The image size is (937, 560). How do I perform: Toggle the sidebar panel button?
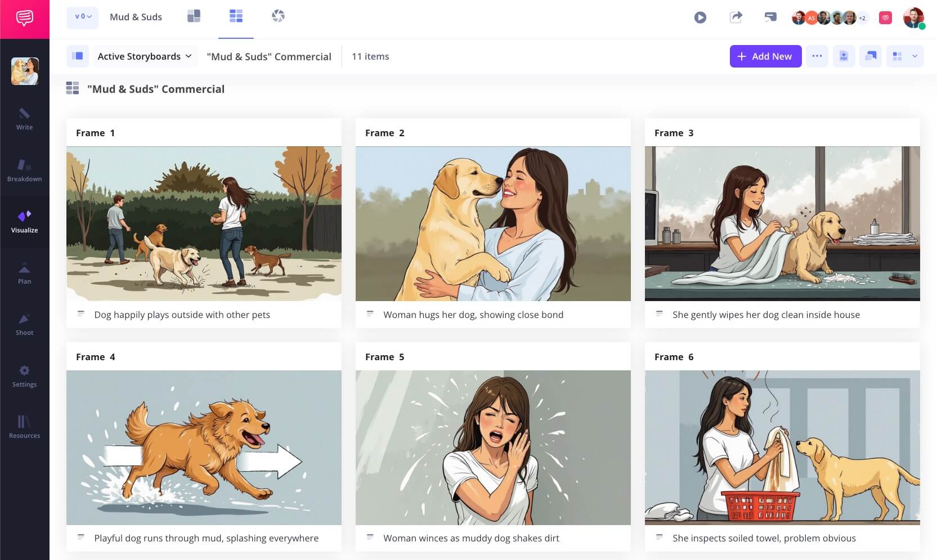click(78, 56)
